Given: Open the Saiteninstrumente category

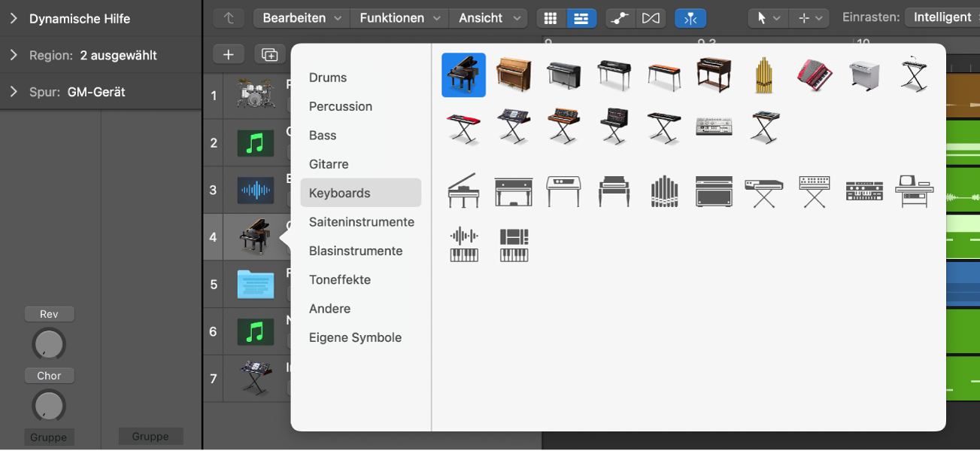Looking at the screenshot, I should pos(361,222).
